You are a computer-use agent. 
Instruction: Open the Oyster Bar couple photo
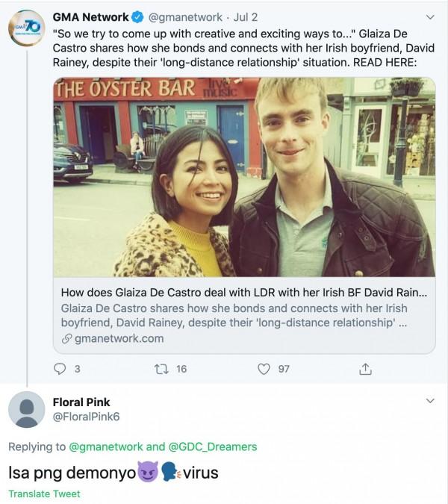tap(244, 177)
